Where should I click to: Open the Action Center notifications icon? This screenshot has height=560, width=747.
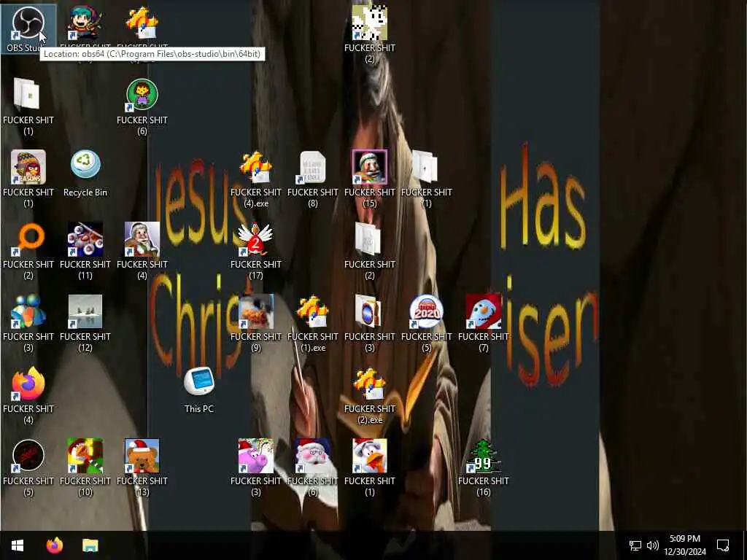coord(723,545)
